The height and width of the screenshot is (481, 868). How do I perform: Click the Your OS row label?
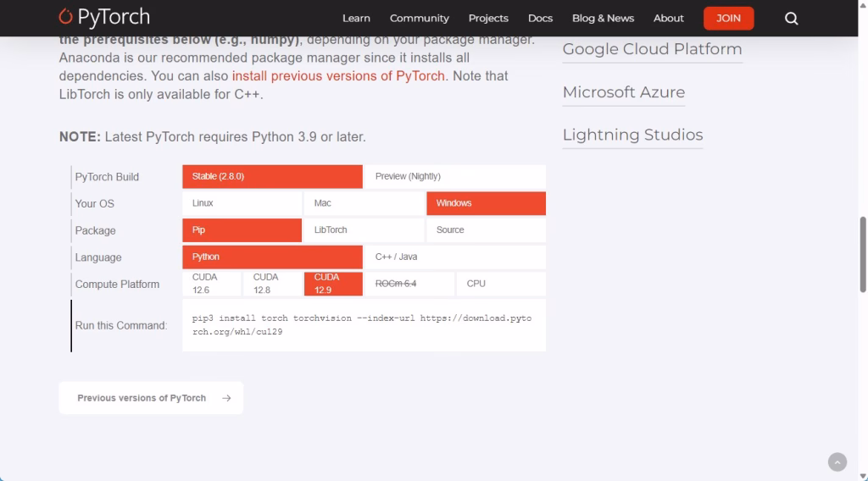tap(95, 203)
